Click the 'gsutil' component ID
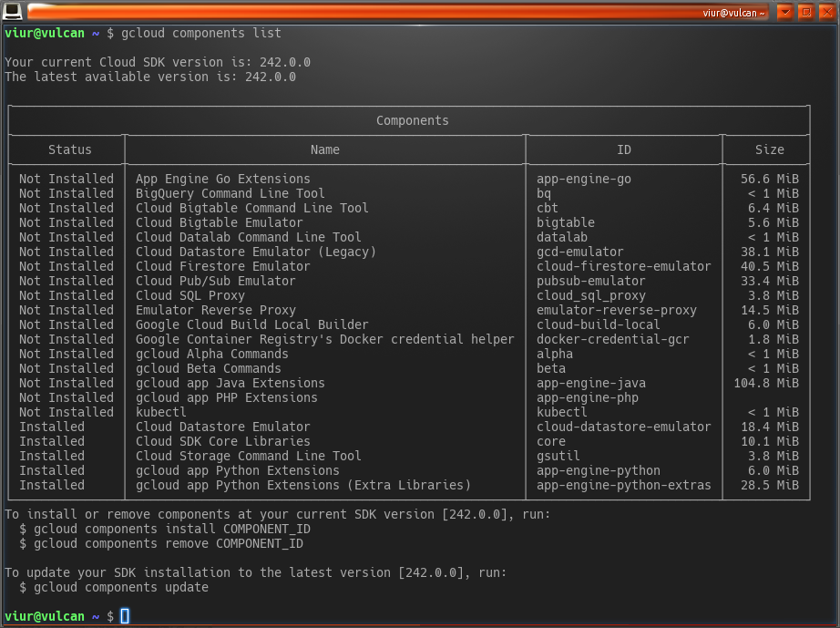Viewport: 840px width, 628px height. (x=558, y=456)
